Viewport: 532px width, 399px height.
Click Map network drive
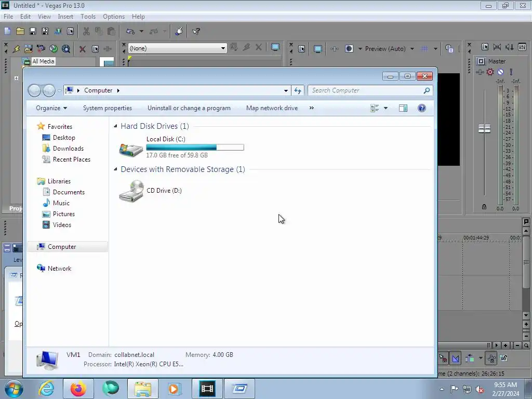tap(272, 108)
